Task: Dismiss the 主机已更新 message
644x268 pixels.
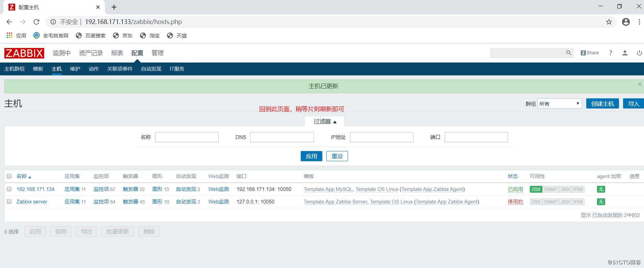Action: pos(640,84)
